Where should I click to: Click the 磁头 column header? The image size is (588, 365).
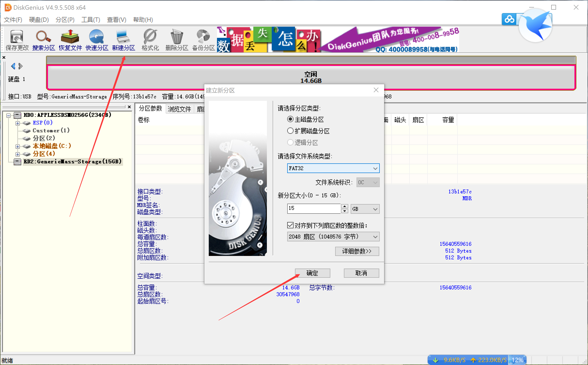click(400, 120)
